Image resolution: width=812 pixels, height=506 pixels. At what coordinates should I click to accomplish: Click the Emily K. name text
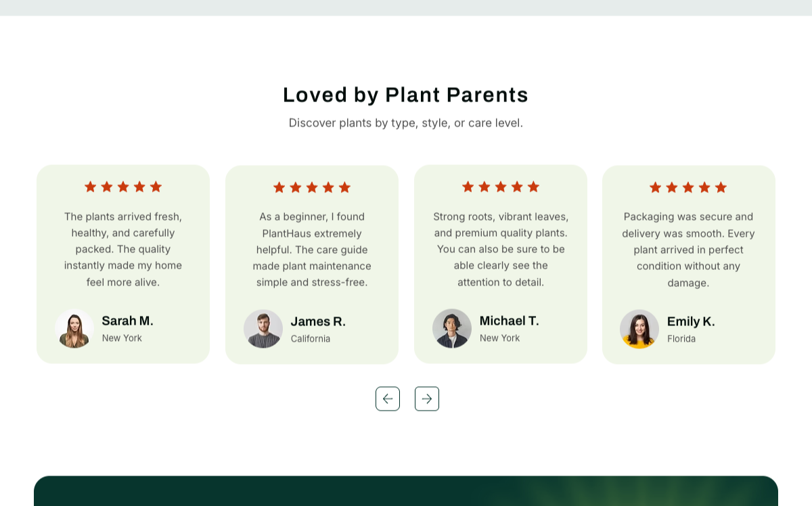(691, 321)
